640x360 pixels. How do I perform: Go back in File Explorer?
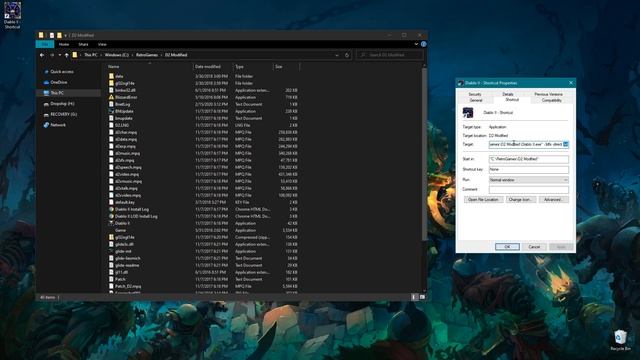pyautogui.click(x=42, y=55)
